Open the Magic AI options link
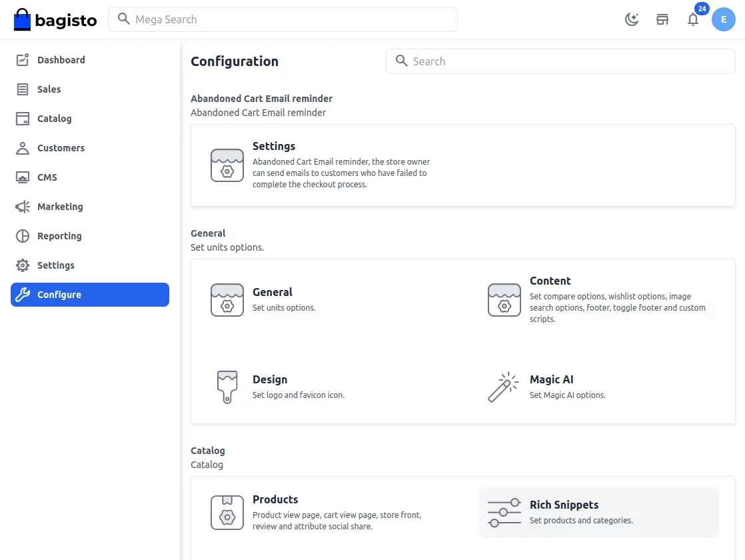745x560 pixels. tap(552, 380)
